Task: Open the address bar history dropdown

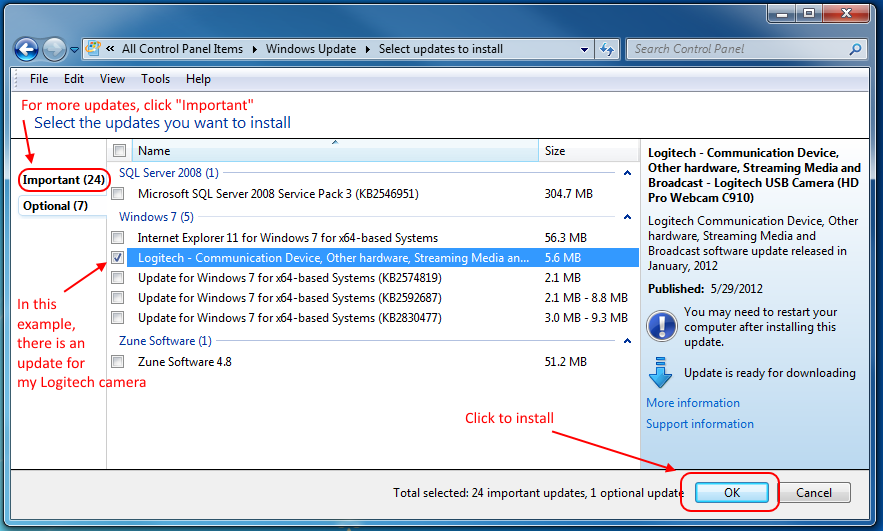Action: click(585, 49)
